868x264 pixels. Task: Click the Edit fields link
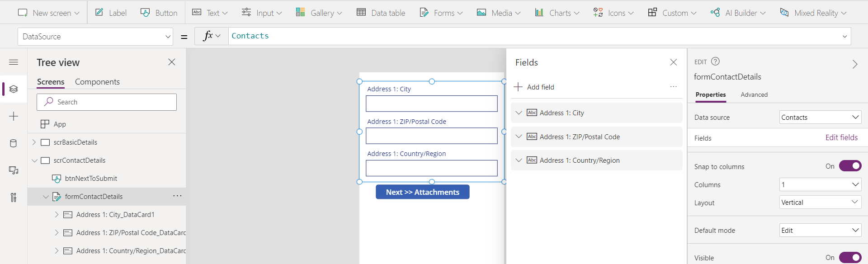841,137
